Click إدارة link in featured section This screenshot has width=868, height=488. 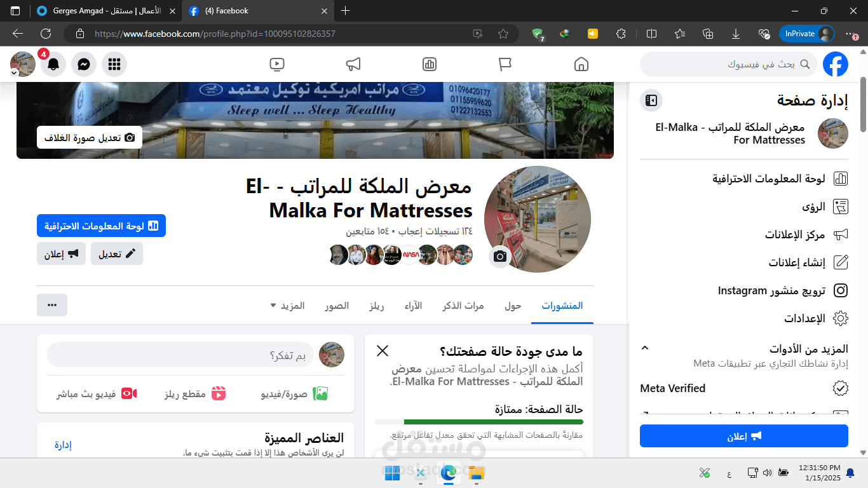[x=63, y=445]
